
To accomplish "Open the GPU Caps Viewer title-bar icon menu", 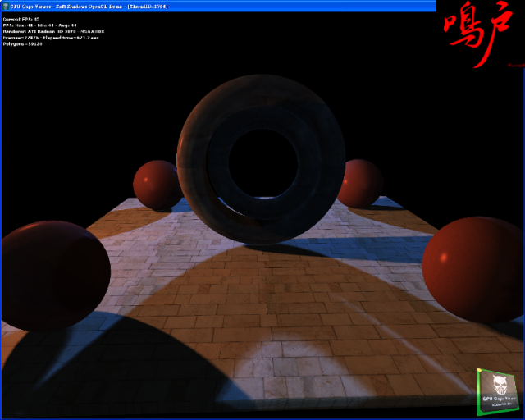I will (6, 7).
